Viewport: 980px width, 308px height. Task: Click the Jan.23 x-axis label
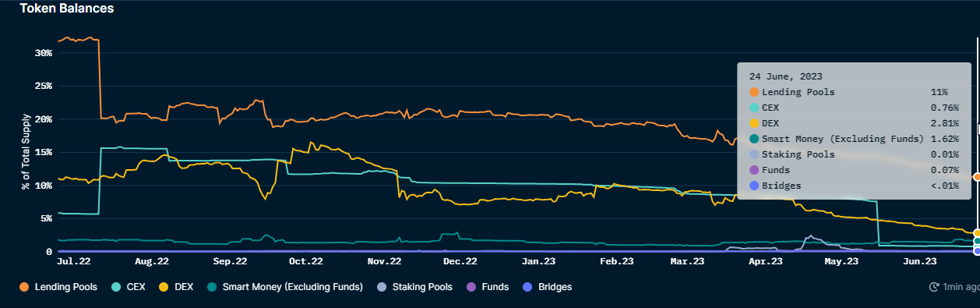click(538, 262)
